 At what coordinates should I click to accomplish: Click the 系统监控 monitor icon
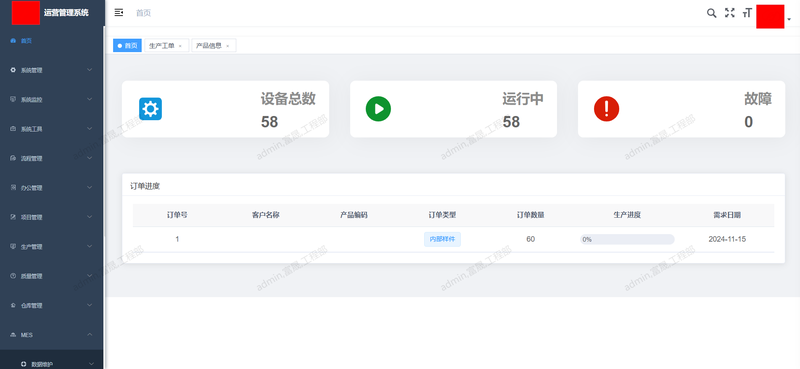click(x=13, y=100)
